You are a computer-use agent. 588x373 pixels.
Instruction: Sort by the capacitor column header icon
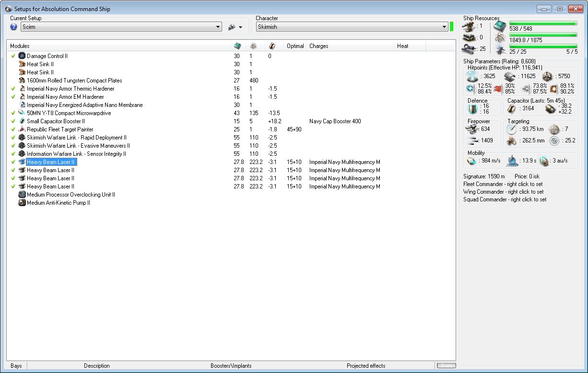272,46
